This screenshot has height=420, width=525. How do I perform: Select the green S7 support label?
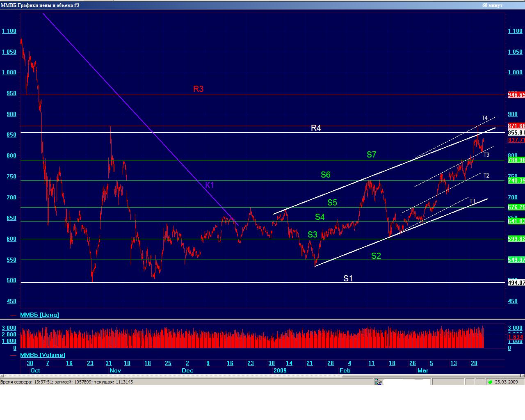click(371, 155)
